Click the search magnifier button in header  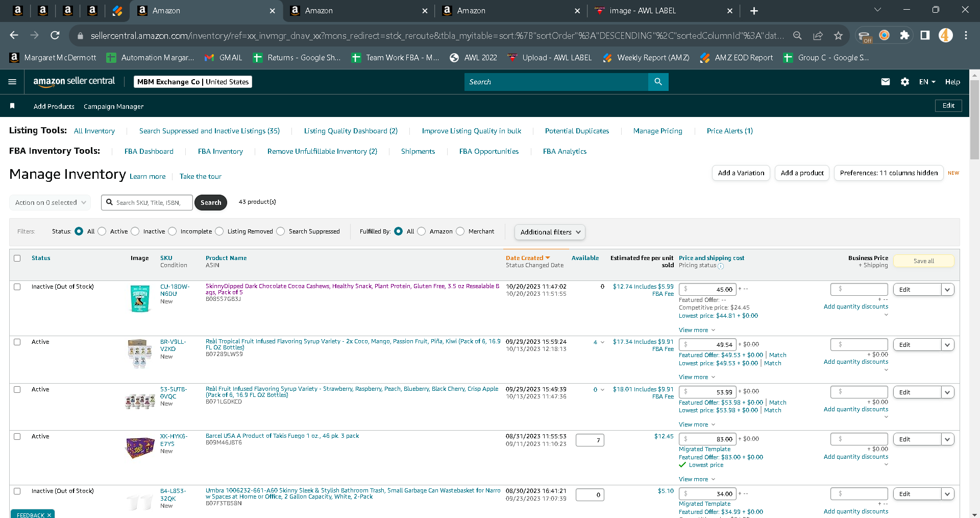coord(658,82)
